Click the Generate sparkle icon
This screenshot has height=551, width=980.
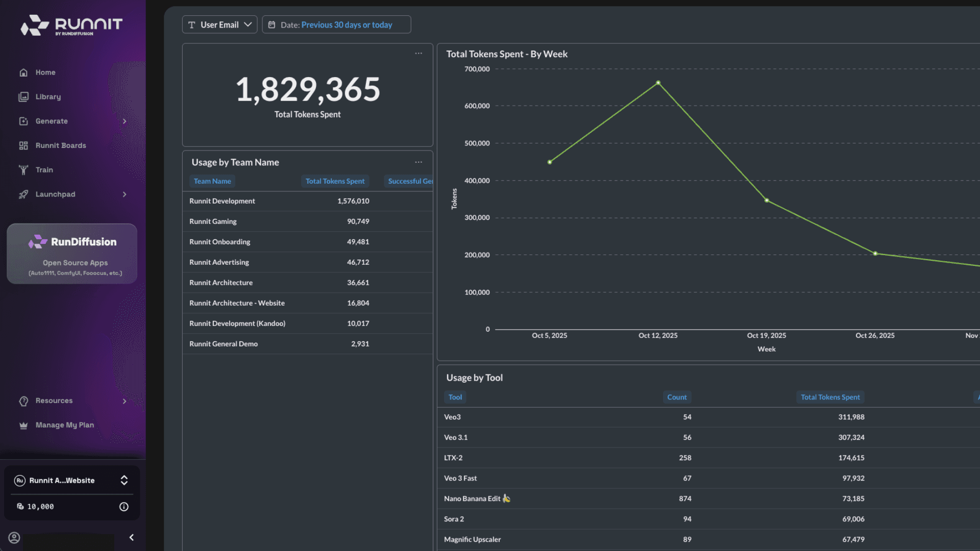[23, 121]
